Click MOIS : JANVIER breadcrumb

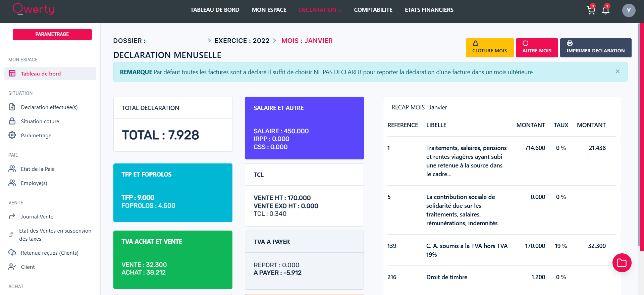(307, 41)
